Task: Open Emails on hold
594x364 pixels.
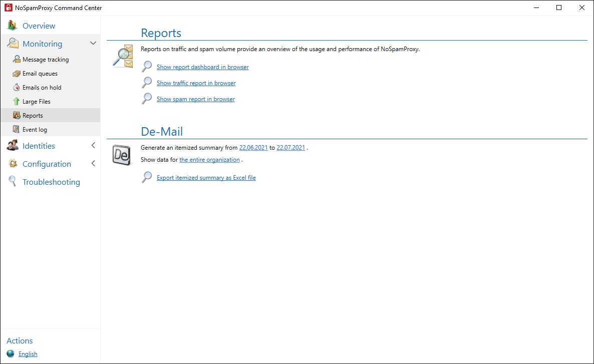Action: (42, 88)
